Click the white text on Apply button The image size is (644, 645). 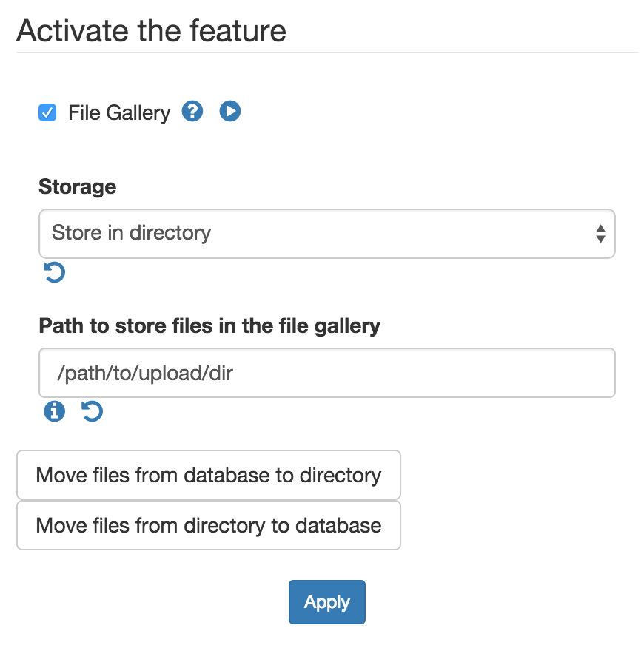(x=327, y=602)
